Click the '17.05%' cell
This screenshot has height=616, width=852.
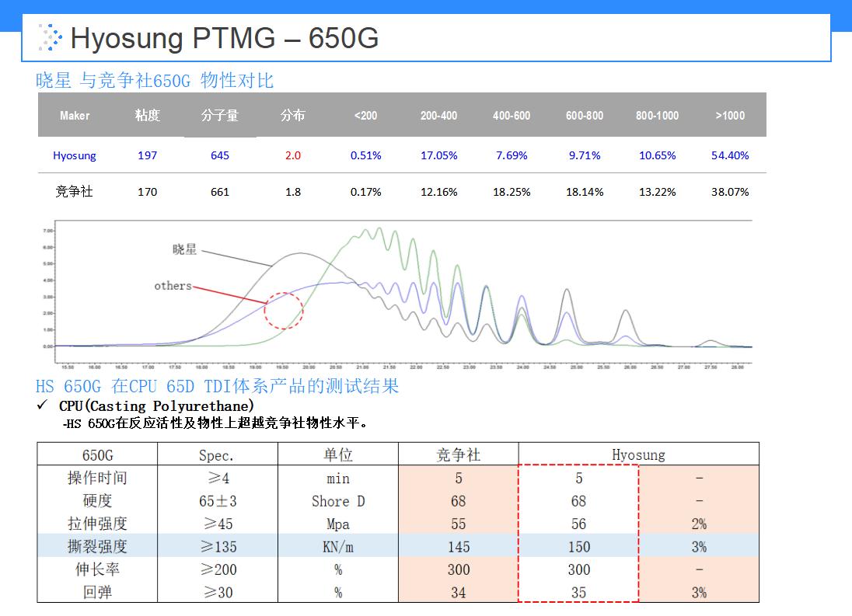point(438,155)
